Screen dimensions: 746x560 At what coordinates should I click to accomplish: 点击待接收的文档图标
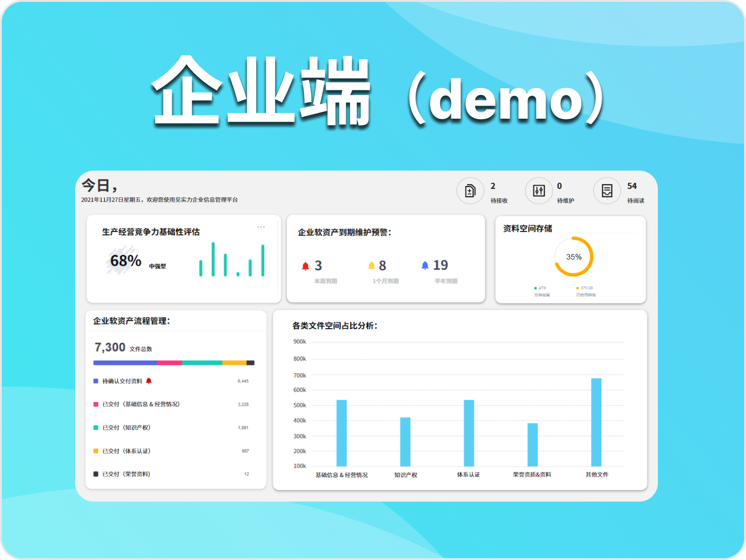click(x=470, y=191)
